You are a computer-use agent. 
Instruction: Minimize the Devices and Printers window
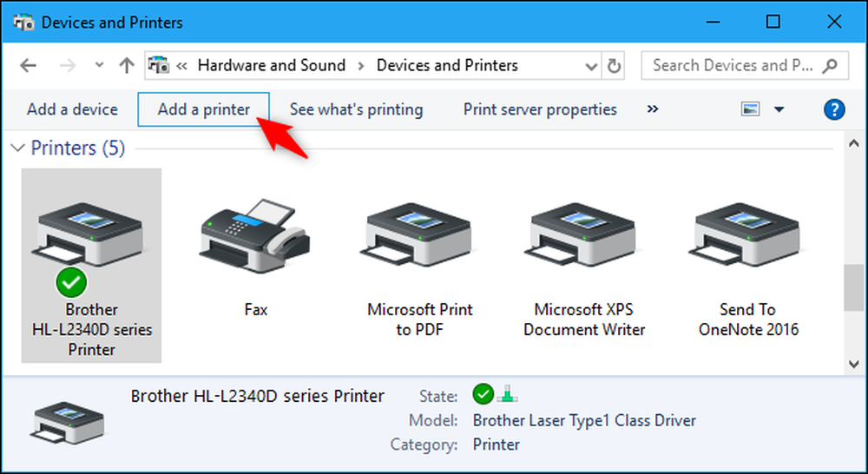(713, 23)
